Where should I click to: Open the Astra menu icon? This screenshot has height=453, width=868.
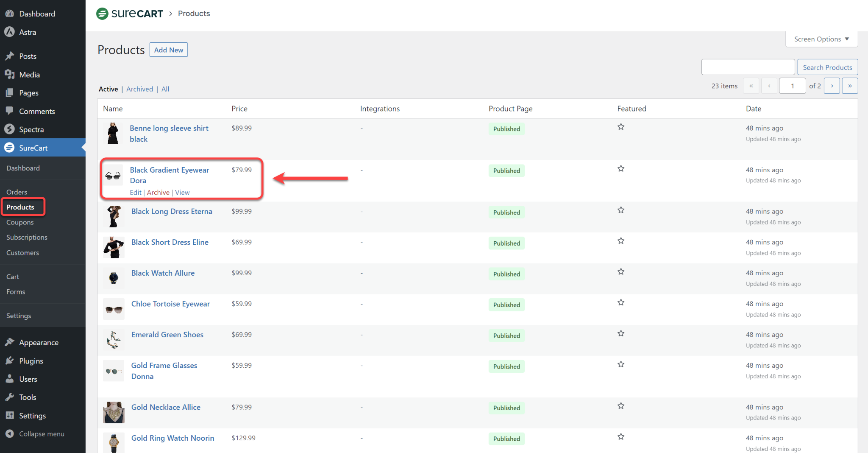tap(9, 32)
